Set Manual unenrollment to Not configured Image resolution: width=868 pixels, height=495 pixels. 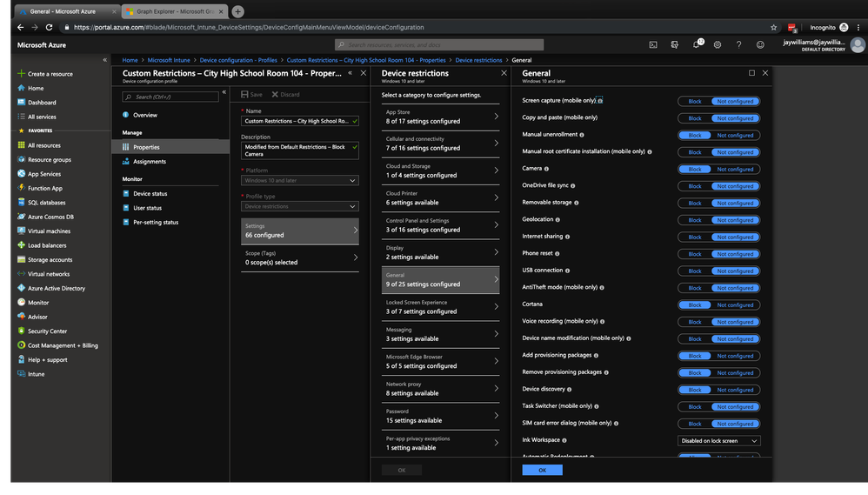pos(735,135)
